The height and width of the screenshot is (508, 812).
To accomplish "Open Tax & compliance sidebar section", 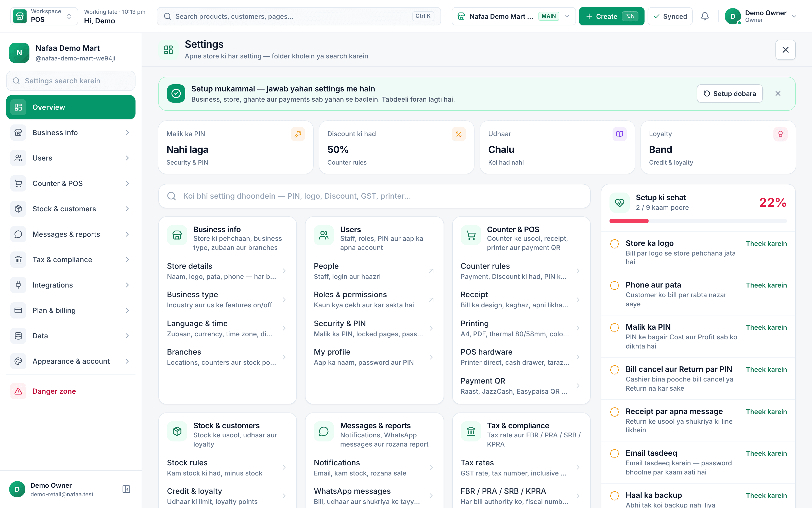I will tap(71, 259).
